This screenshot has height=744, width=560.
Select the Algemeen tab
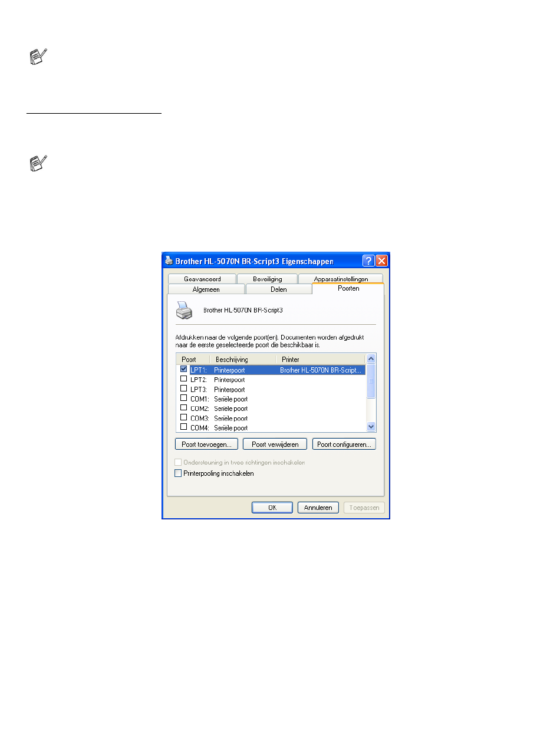click(x=206, y=289)
